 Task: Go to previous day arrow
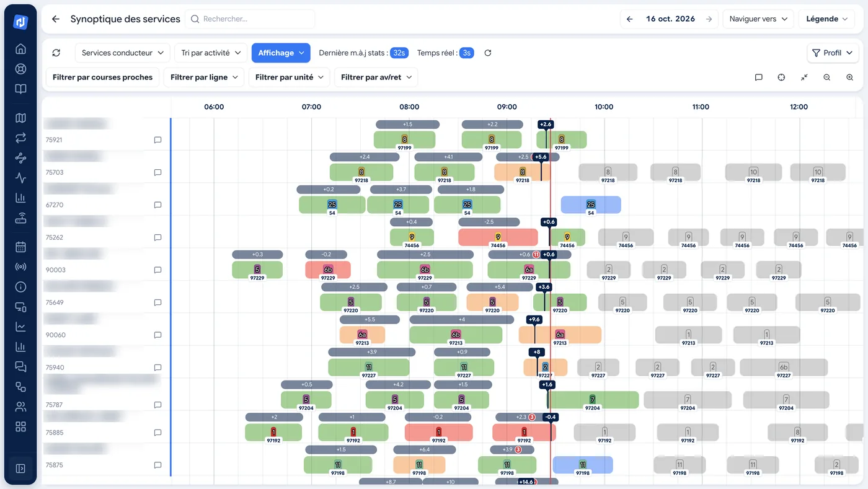630,19
